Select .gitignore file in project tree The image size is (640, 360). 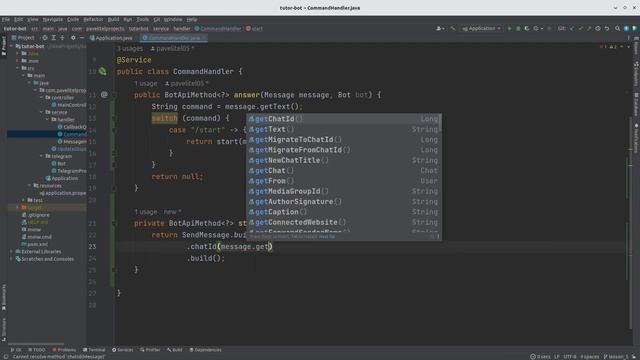click(x=36, y=215)
